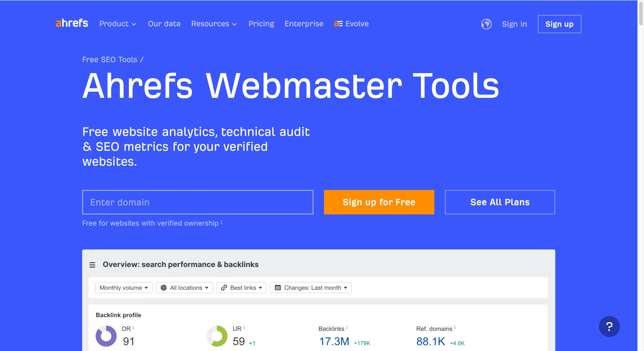Open the Enterprise menu item

304,24
